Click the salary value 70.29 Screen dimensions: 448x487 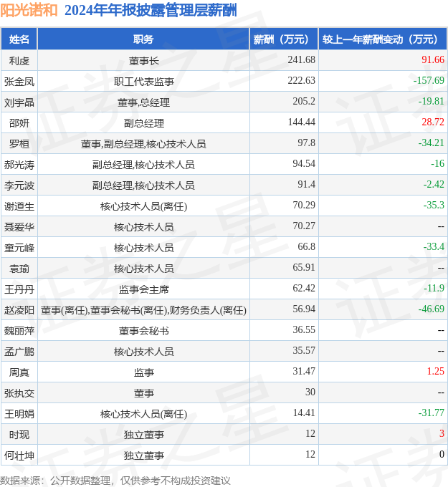tap(304, 206)
